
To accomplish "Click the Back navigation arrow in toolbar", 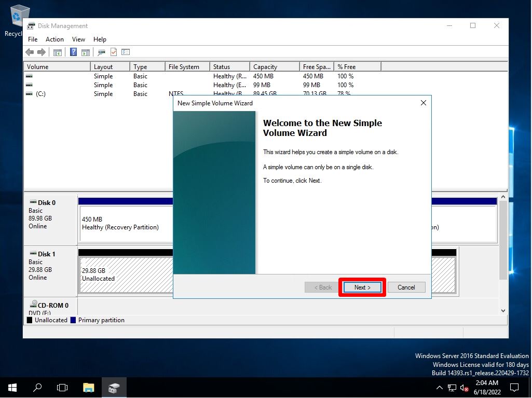I will coord(30,52).
